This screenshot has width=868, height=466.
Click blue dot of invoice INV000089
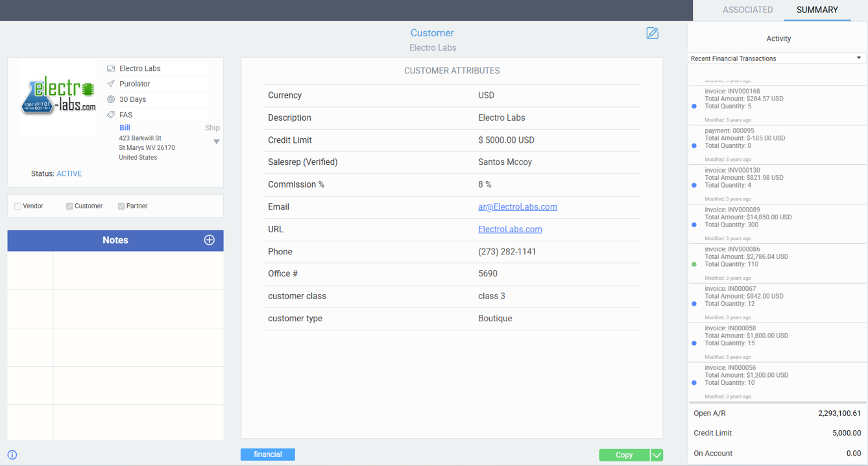coord(694,225)
